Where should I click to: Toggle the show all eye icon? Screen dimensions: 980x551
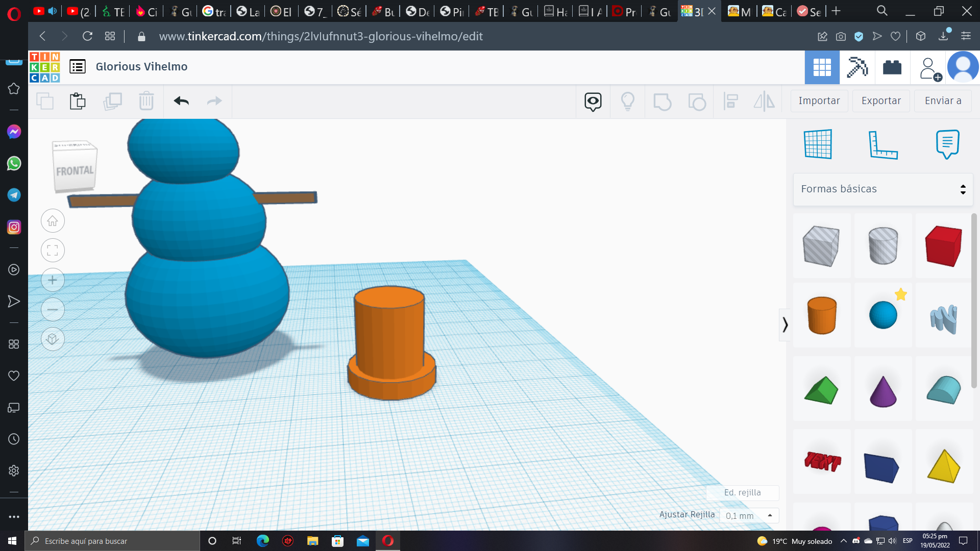(593, 102)
